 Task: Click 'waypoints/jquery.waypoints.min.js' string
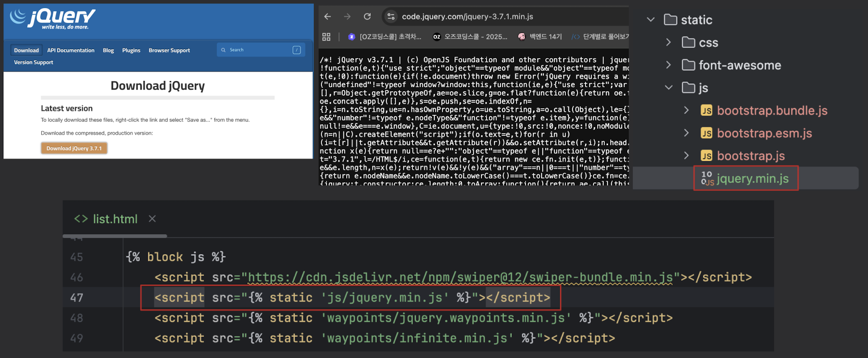click(446, 318)
